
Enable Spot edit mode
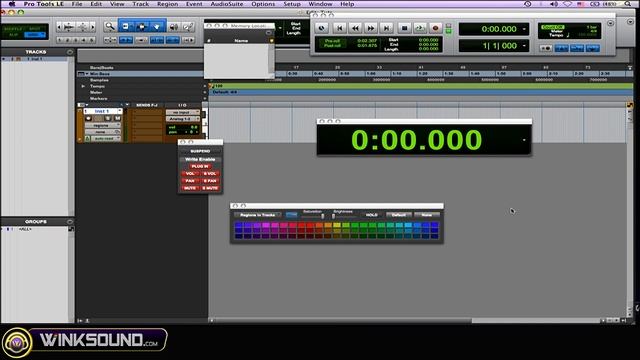pos(35,29)
